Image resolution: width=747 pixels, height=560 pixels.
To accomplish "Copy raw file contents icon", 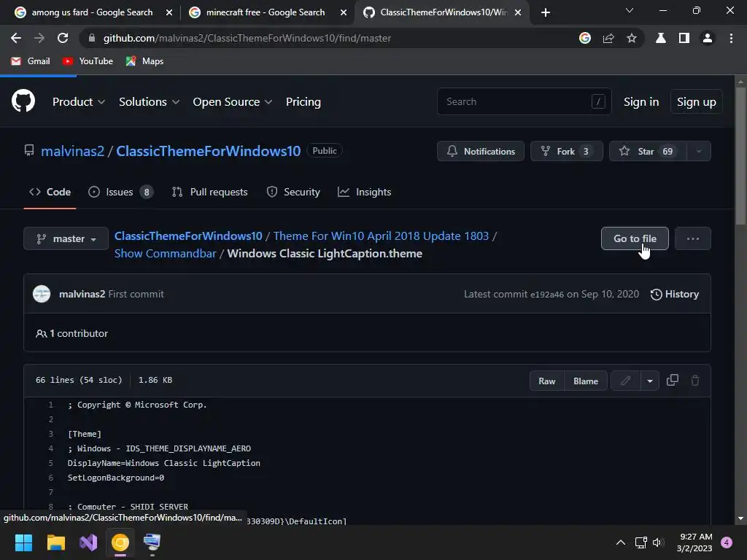I will [672, 380].
